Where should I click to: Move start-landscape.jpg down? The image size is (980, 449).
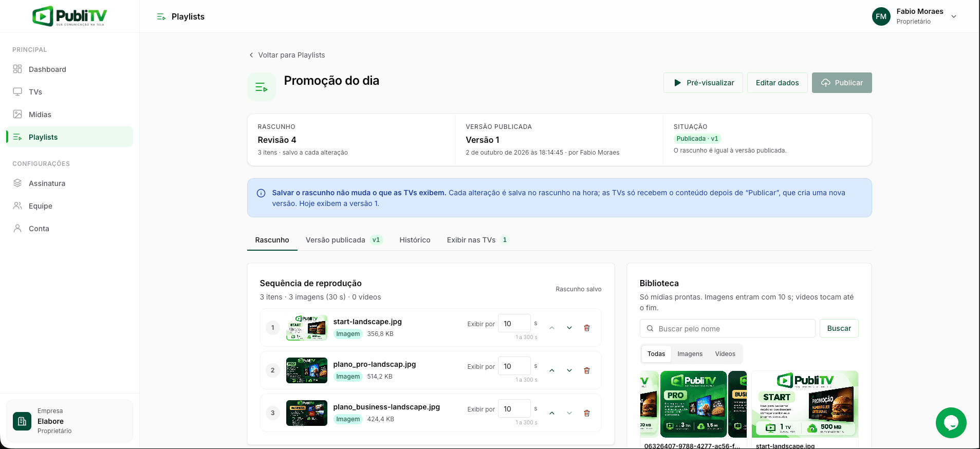pos(569,328)
